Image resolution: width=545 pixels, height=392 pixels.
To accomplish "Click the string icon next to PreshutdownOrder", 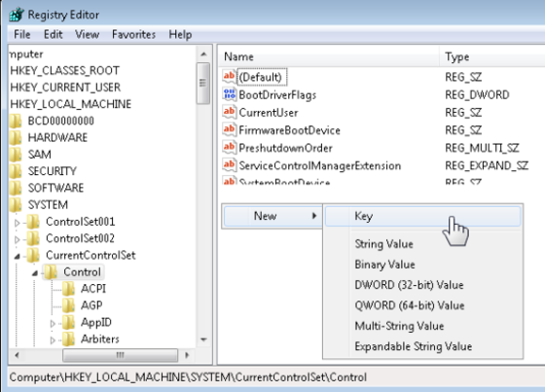I will 229,147.
